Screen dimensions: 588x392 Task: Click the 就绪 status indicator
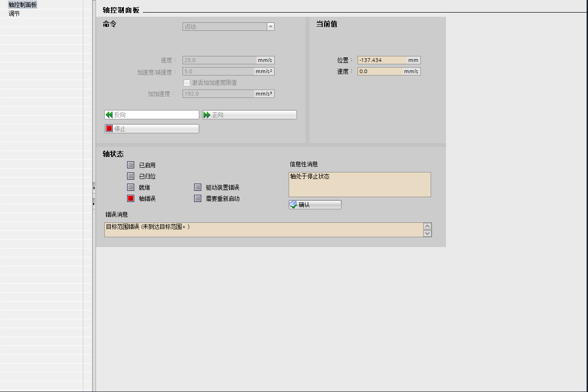pyautogui.click(x=131, y=187)
